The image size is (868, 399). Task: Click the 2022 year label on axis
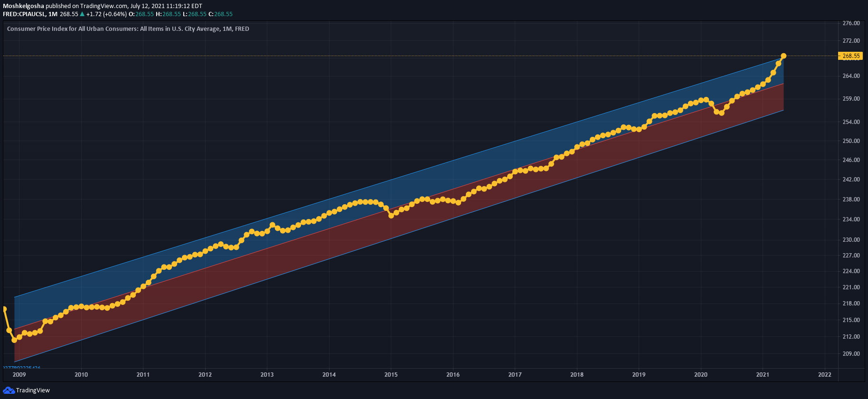(825, 375)
